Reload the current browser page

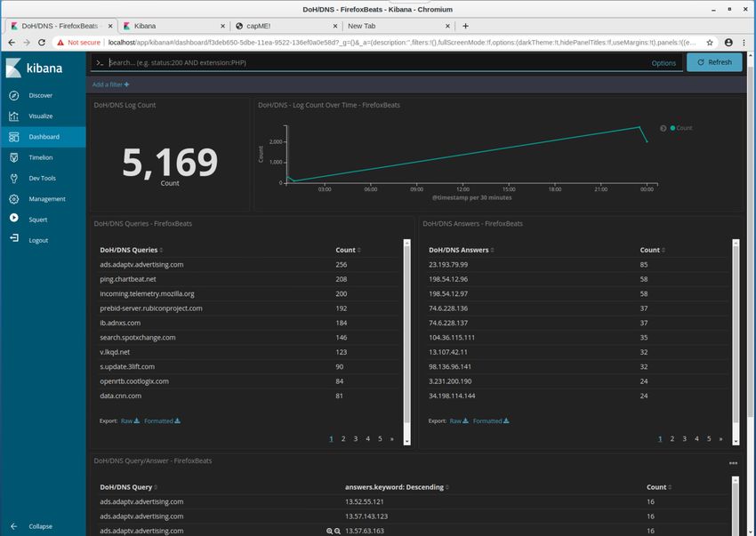[x=42, y=43]
